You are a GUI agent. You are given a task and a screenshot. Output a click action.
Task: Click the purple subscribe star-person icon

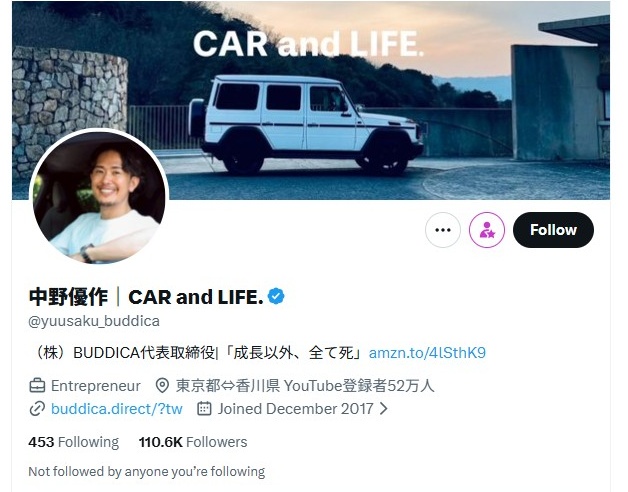[x=487, y=230]
